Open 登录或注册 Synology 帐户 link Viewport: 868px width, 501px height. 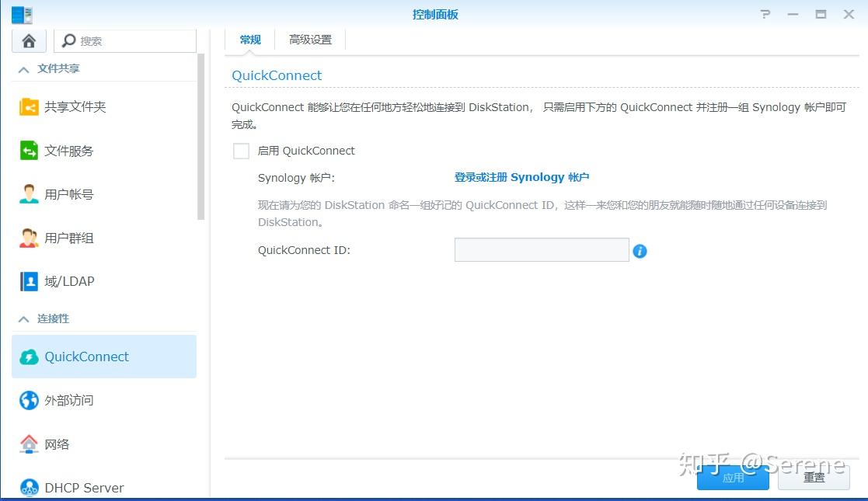pos(521,177)
